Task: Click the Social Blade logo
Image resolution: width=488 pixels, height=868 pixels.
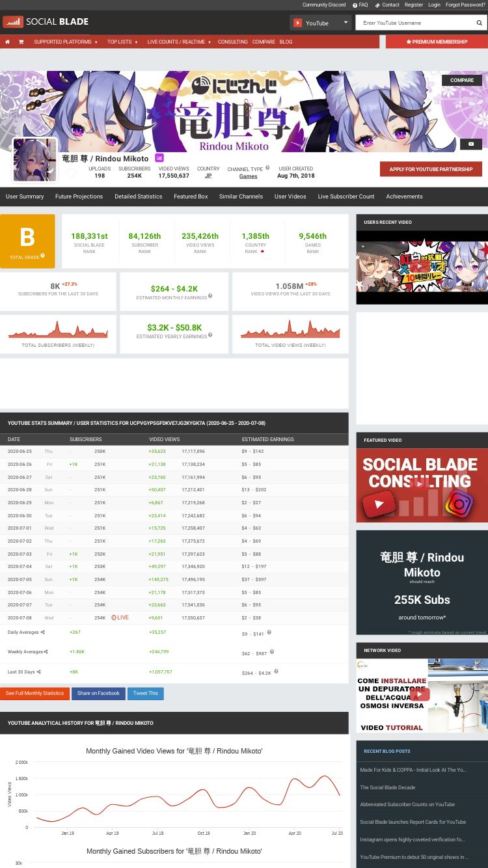Action: click(46, 22)
